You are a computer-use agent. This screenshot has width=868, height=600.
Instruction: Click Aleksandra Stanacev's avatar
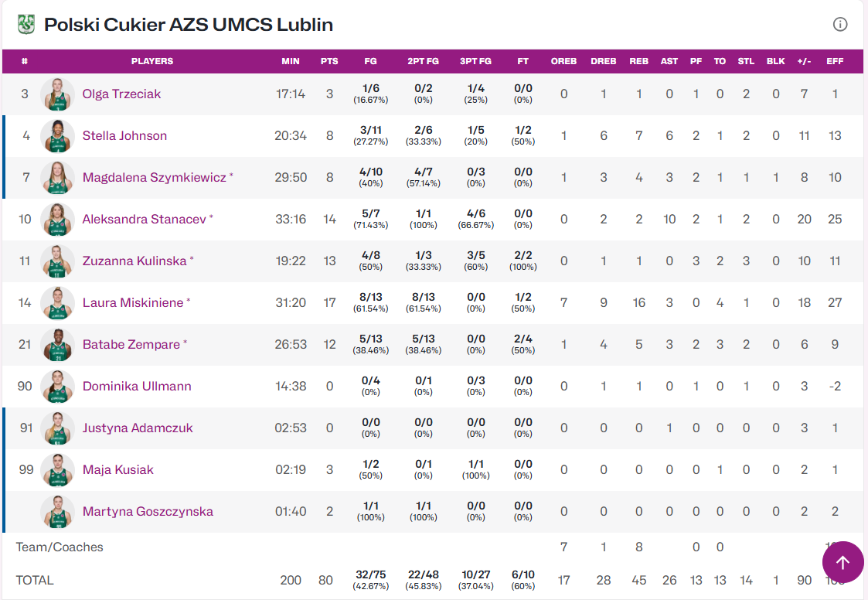pyautogui.click(x=57, y=220)
